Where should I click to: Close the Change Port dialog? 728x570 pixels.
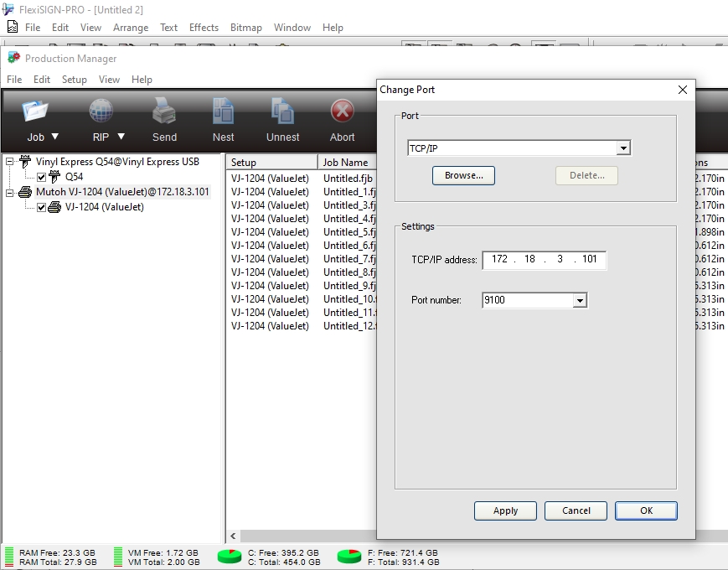click(683, 90)
